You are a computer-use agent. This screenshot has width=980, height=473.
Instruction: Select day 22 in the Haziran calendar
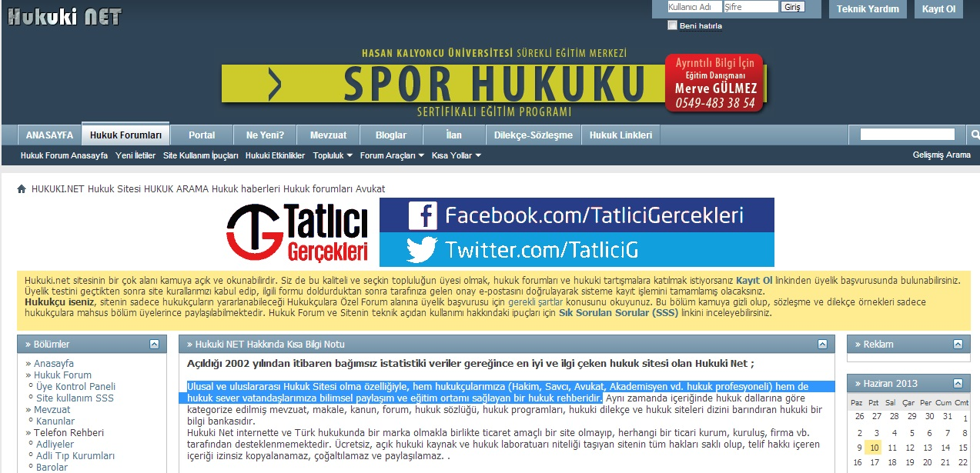[x=962, y=463]
